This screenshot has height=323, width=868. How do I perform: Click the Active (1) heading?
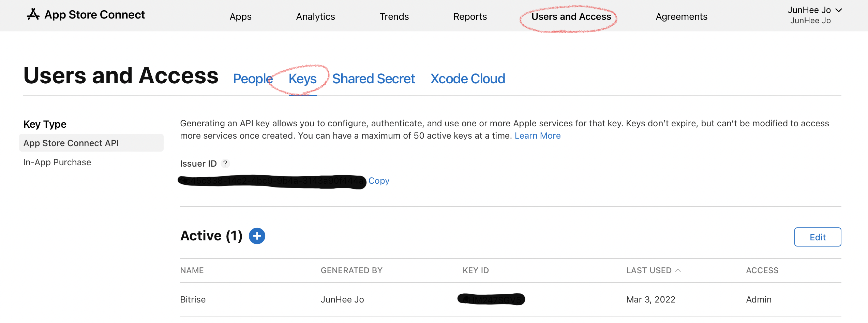pyautogui.click(x=211, y=236)
